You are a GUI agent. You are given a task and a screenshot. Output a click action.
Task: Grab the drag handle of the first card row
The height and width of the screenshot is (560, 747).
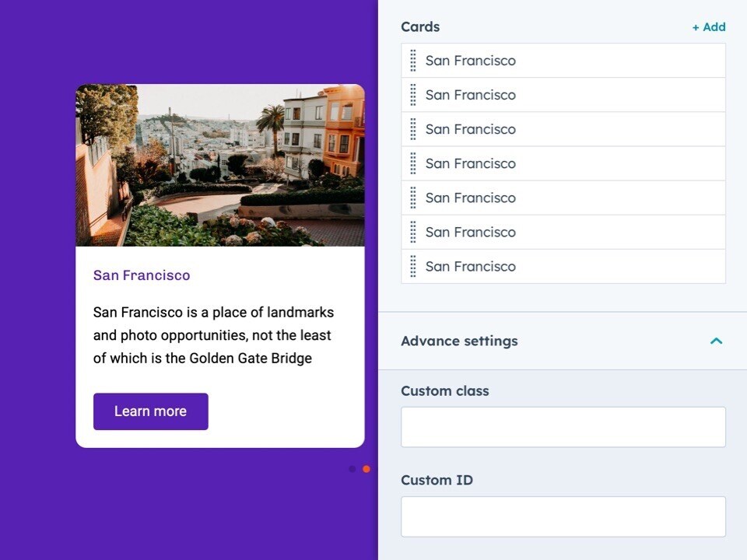[413, 61]
